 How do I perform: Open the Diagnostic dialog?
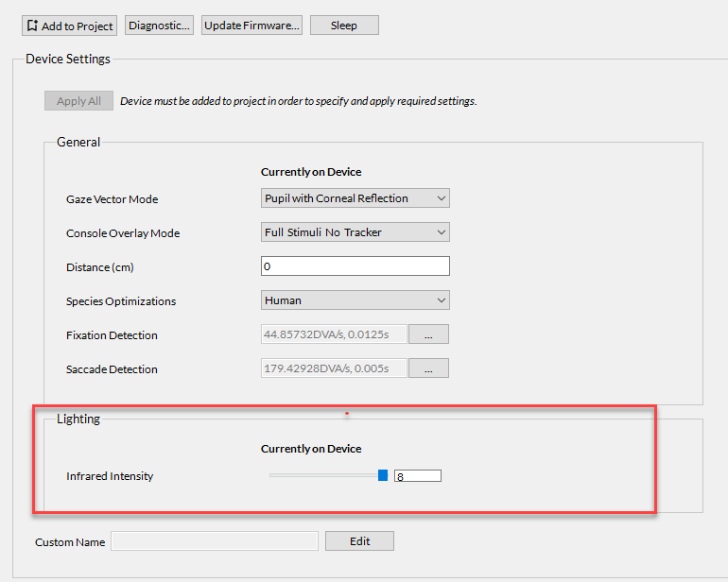[160, 26]
